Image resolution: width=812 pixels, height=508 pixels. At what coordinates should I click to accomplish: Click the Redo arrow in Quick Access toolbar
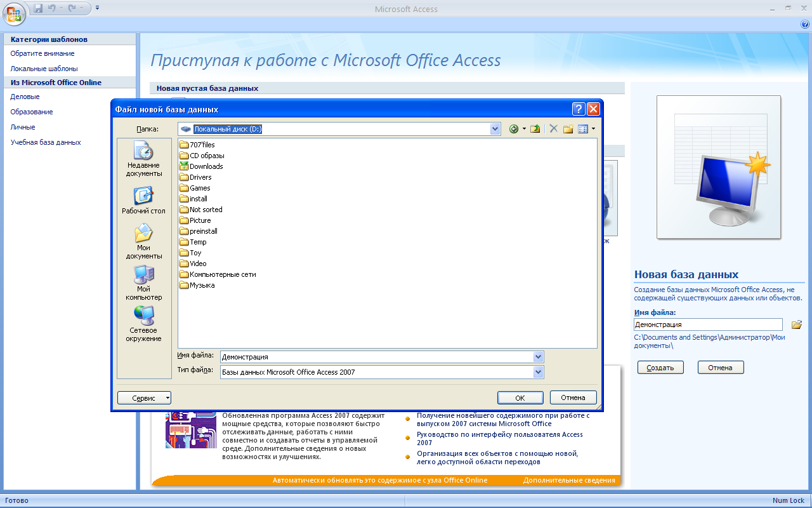(72, 8)
